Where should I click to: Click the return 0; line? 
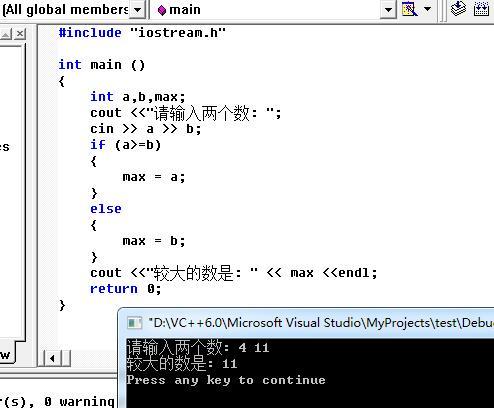pos(126,289)
